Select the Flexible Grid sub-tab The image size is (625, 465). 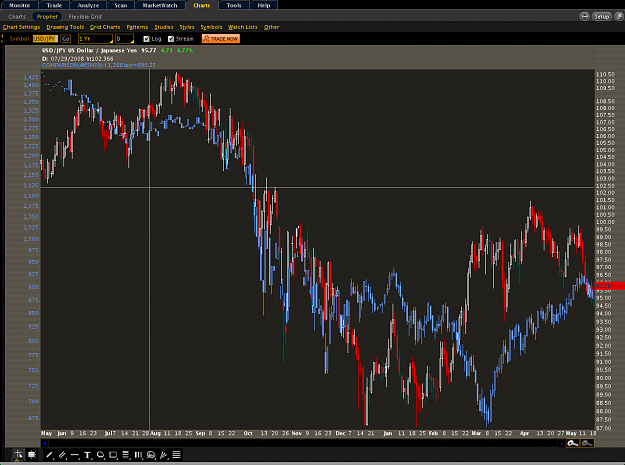[85, 16]
